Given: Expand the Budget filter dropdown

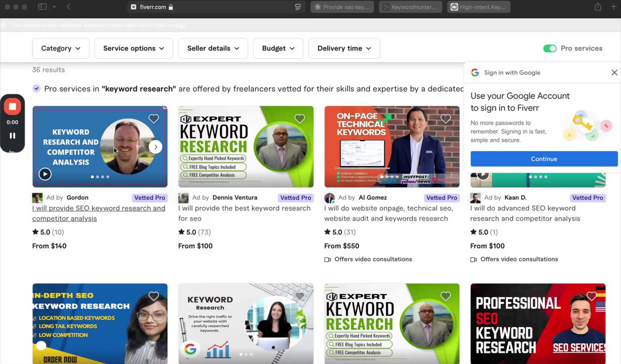Looking at the screenshot, I should 278,48.
